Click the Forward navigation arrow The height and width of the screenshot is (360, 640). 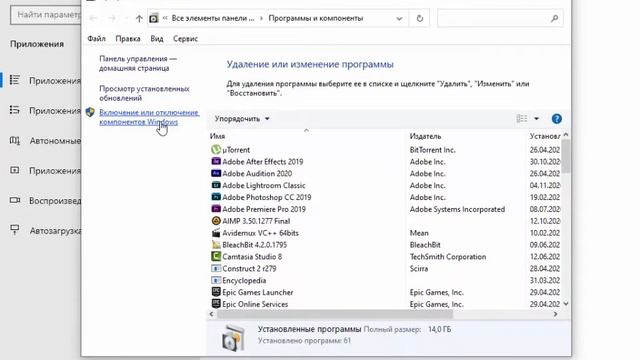click(111, 18)
